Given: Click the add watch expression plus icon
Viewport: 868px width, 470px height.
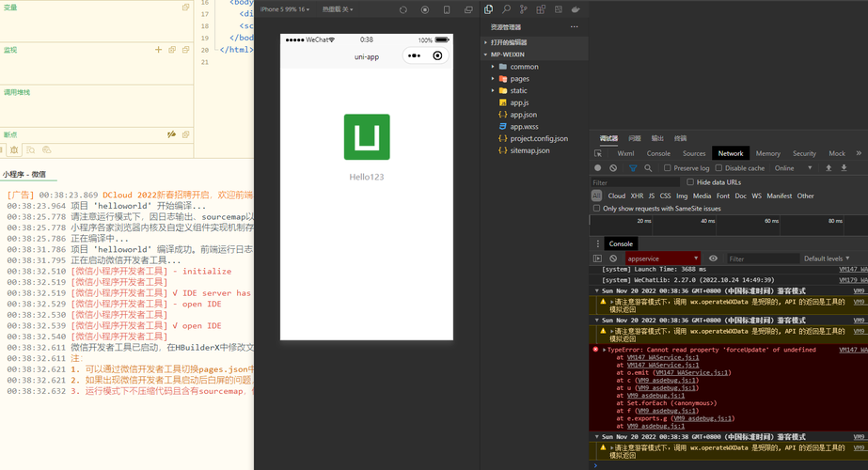Looking at the screenshot, I should 159,50.
